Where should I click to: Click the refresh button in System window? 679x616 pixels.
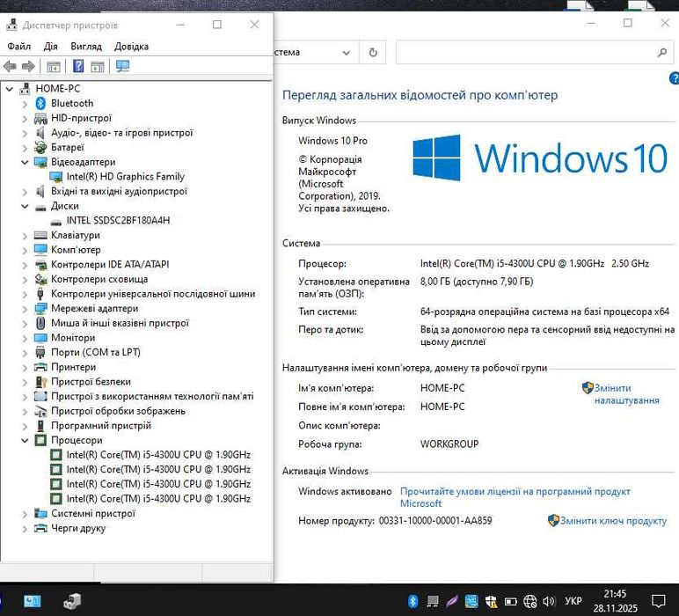click(x=373, y=53)
